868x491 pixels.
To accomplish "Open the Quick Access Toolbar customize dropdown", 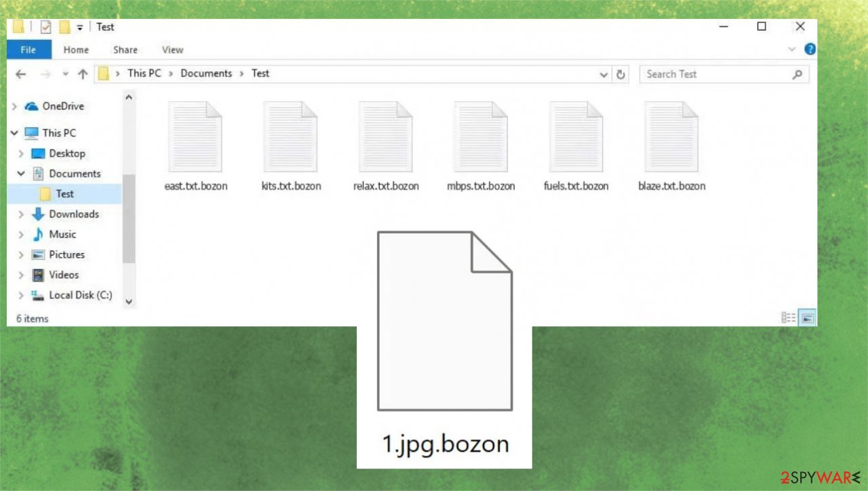I will coord(79,27).
